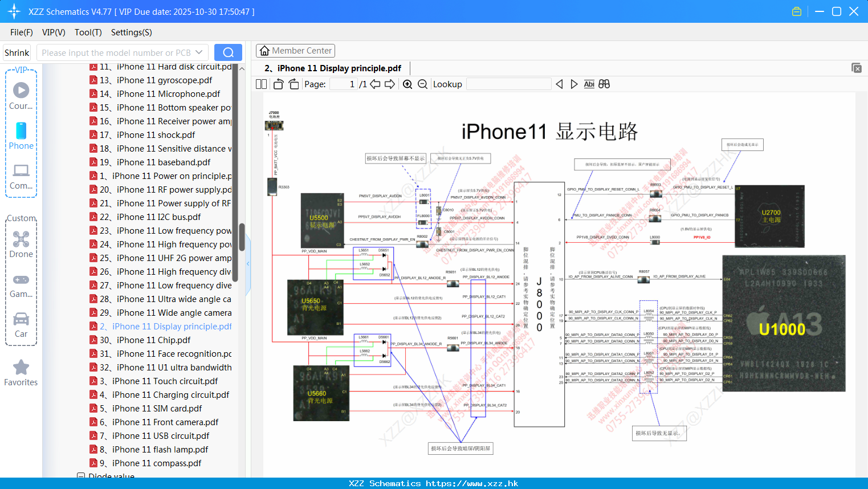Click the XZZ app logo in title bar
The height and width of the screenshot is (489, 868).
14,11
